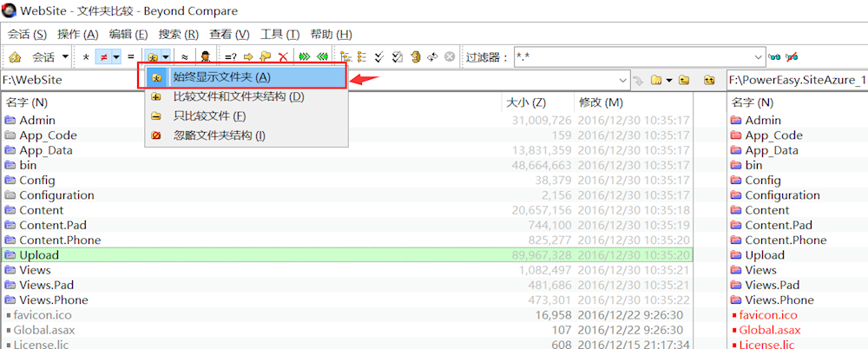Click the grey Stop icon

point(450,56)
